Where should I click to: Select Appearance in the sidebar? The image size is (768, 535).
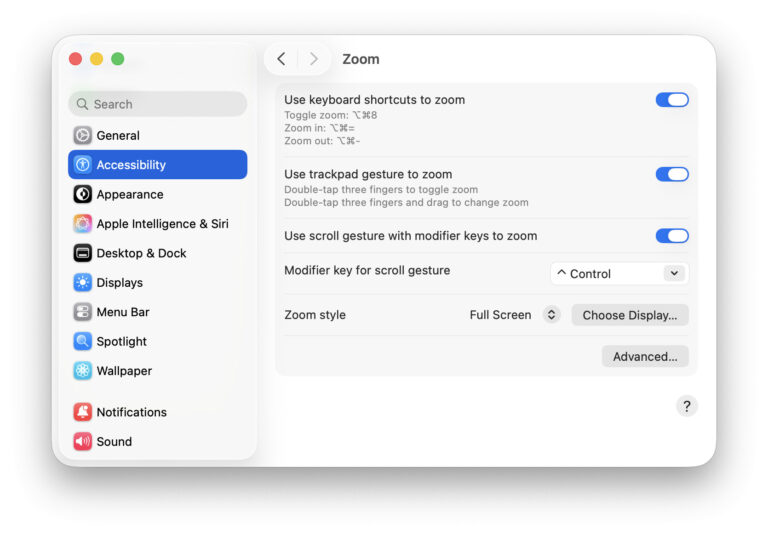click(158, 194)
